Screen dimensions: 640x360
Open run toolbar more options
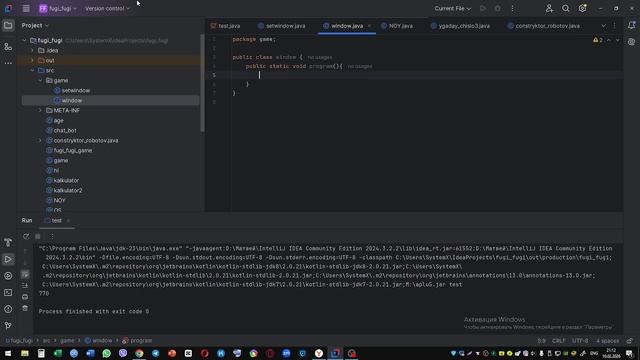tap(52, 236)
